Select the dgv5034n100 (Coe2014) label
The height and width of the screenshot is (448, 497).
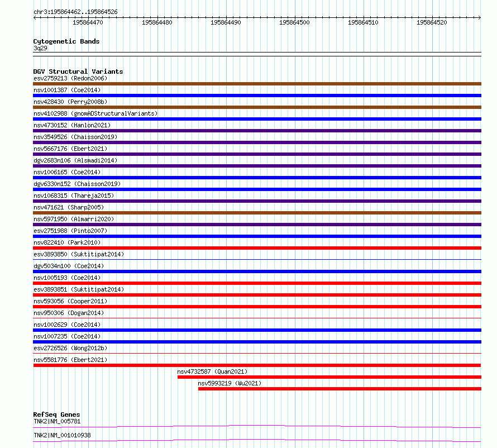pyautogui.click(x=69, y=266)
